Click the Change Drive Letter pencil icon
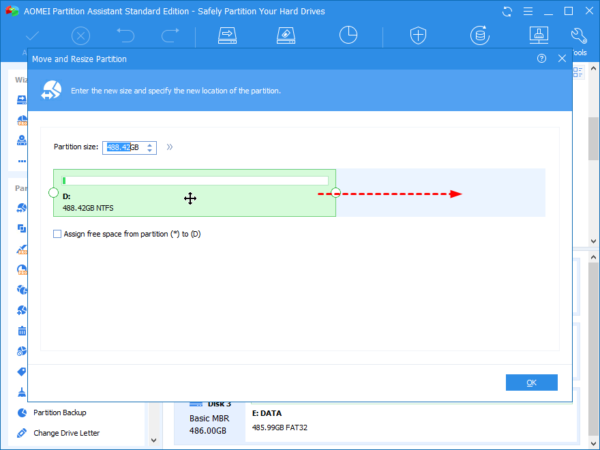 click(x=22, y=433)
